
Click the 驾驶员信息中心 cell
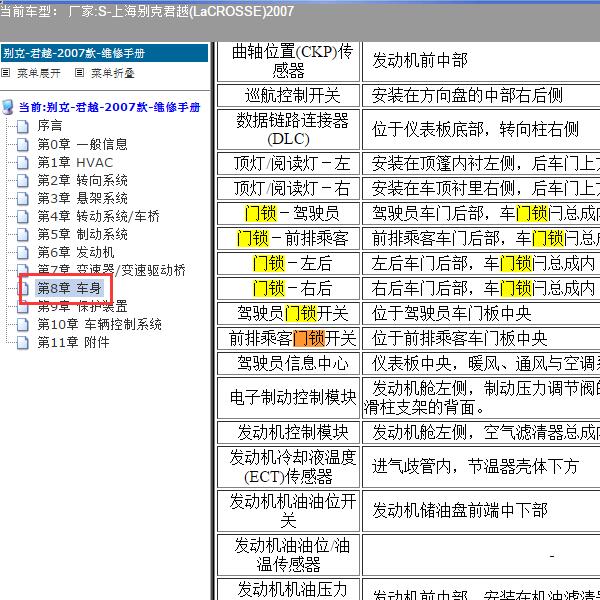[x=289, y=363]
